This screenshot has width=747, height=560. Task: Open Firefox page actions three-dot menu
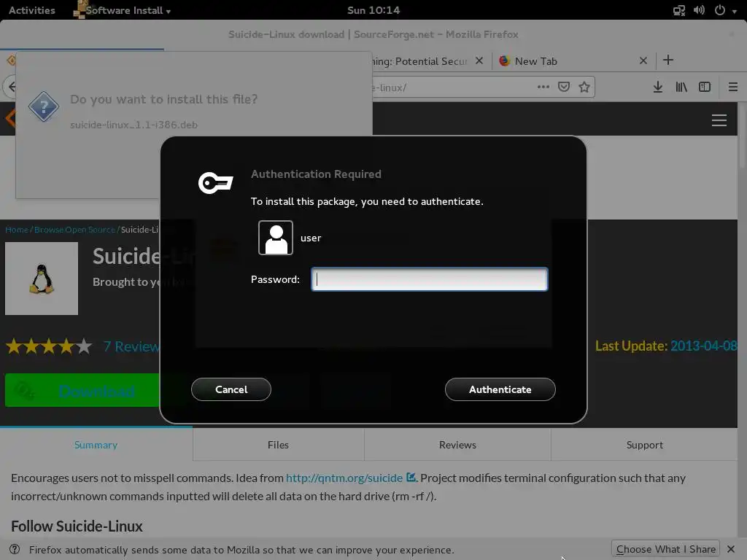(543, 87)
